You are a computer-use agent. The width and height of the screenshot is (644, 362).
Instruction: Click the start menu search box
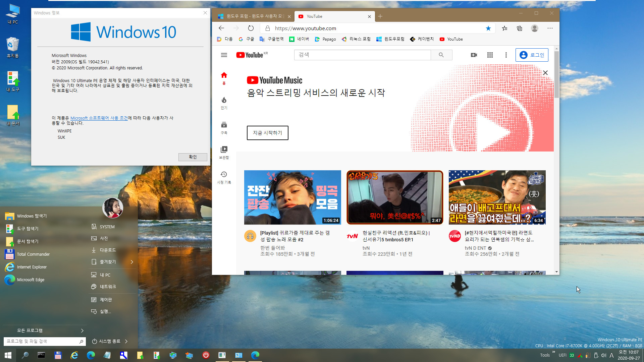[44, 341]
